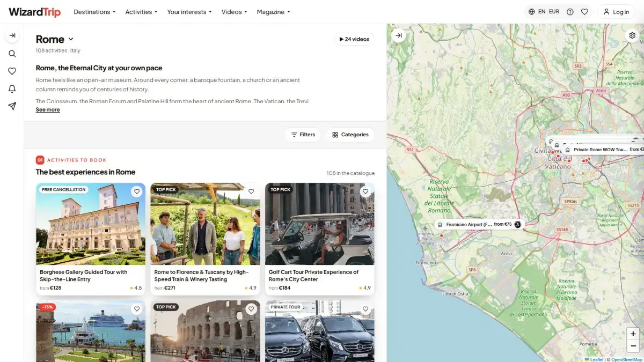
Task: Favorite the Golf Cart Tour card
Action: tap(365, 191)
